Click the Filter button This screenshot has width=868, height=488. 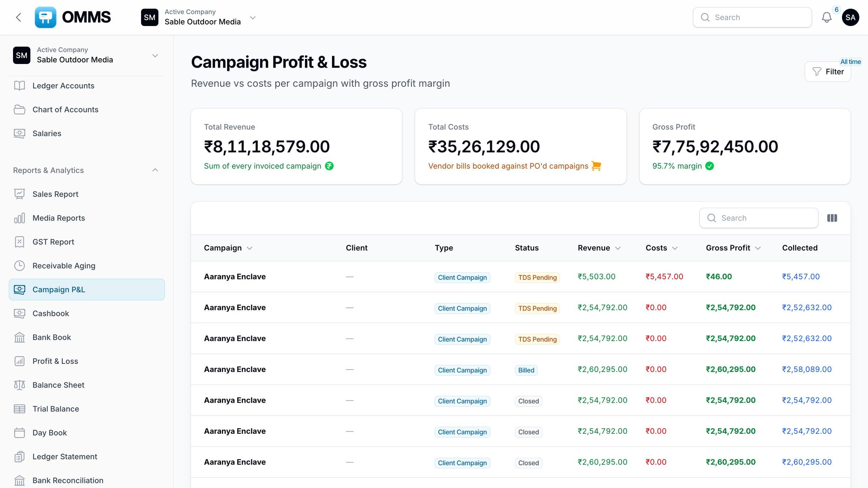[x=828, y=72]
